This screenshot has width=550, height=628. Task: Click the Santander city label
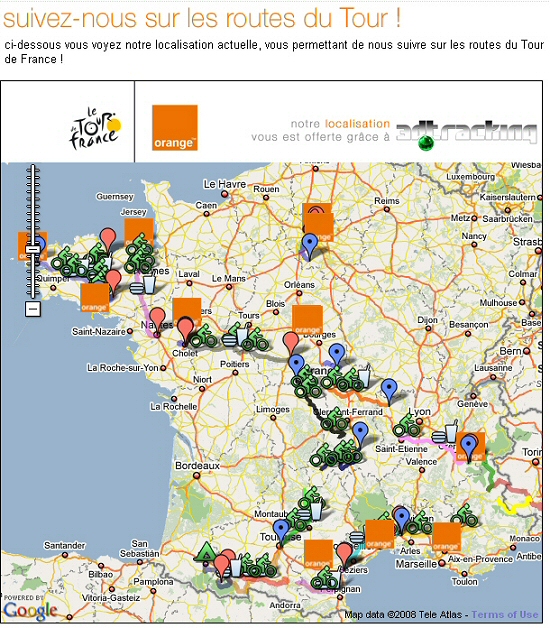[64, 545]
